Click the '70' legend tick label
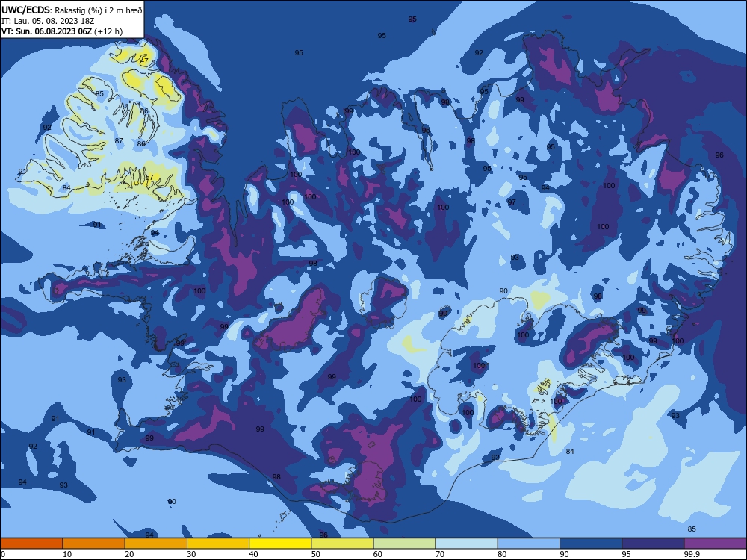 [x=440, y=554]
